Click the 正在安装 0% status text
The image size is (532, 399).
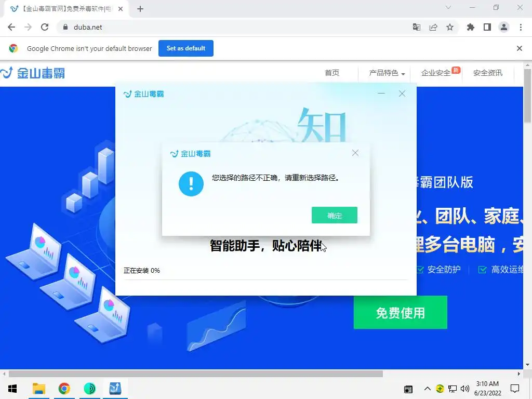click(x=141, y=270)
